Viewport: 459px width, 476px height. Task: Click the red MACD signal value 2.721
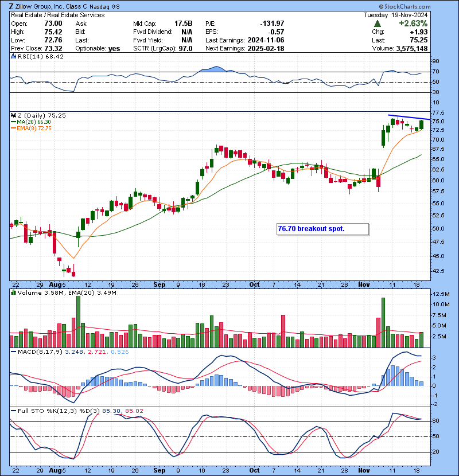tap(97, 352)
